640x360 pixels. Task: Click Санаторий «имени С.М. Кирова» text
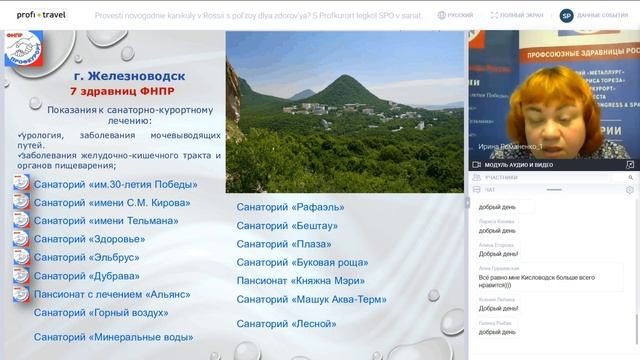click(x=112, y=203)
